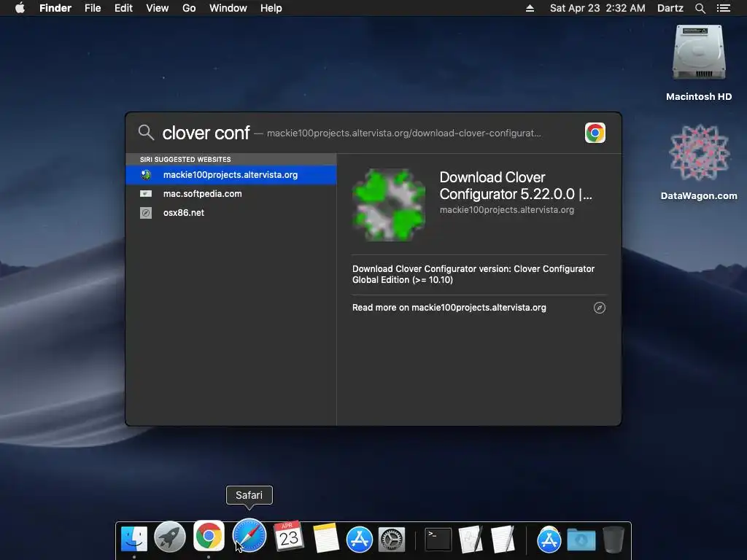Open the Dartz user menu
Image resolution: width=747 pixels, height=560 pixels.
(x=670, y=8)
